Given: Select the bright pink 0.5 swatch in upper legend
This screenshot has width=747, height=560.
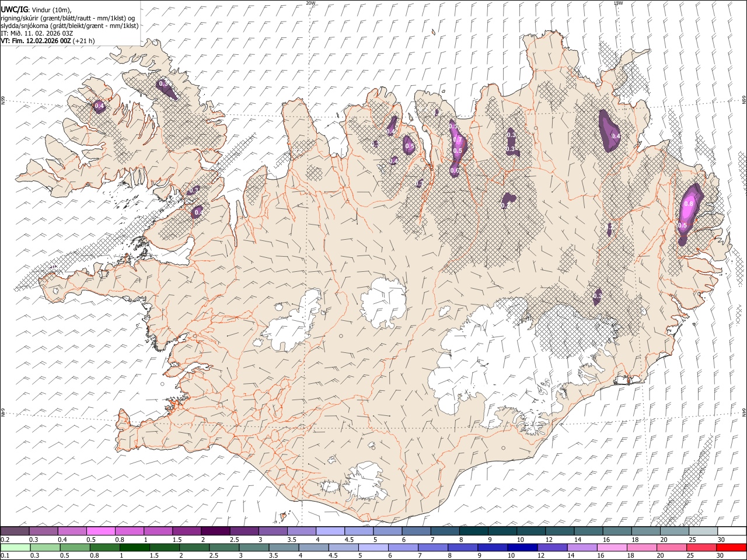Looking at the screenshot, I should [x=100, y=531].
